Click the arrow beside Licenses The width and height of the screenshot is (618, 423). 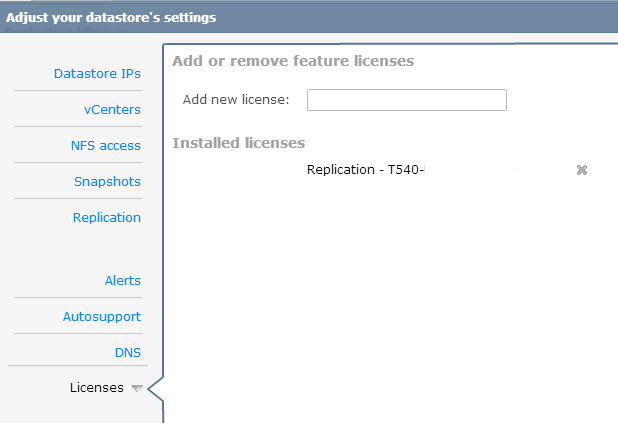click(x=137, y=388)
